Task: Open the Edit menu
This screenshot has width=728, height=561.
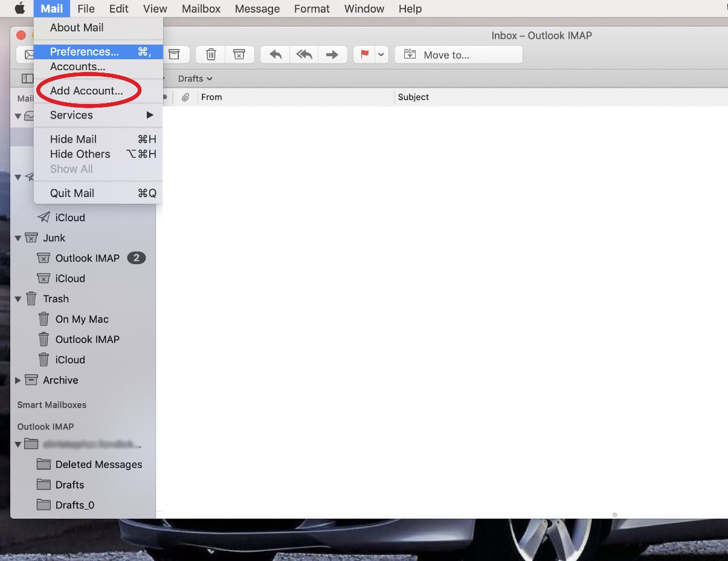Action: click(x=119, y=8)
